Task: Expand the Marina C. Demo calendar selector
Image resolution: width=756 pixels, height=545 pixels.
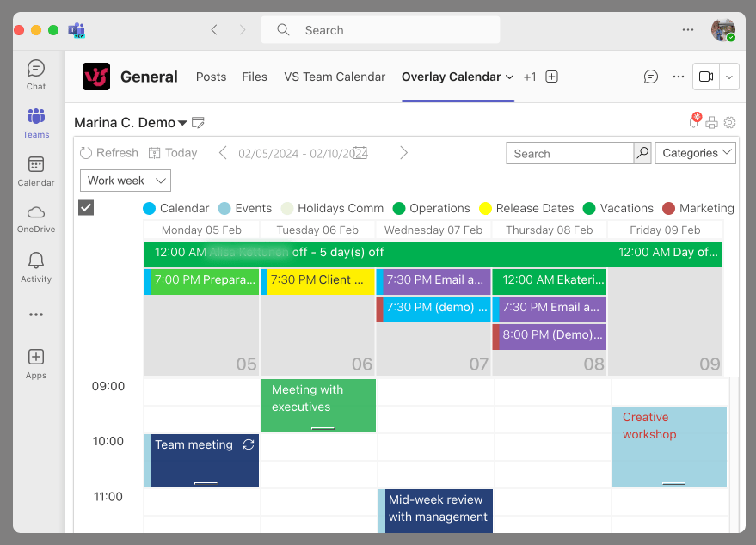Action: (182, 123)
